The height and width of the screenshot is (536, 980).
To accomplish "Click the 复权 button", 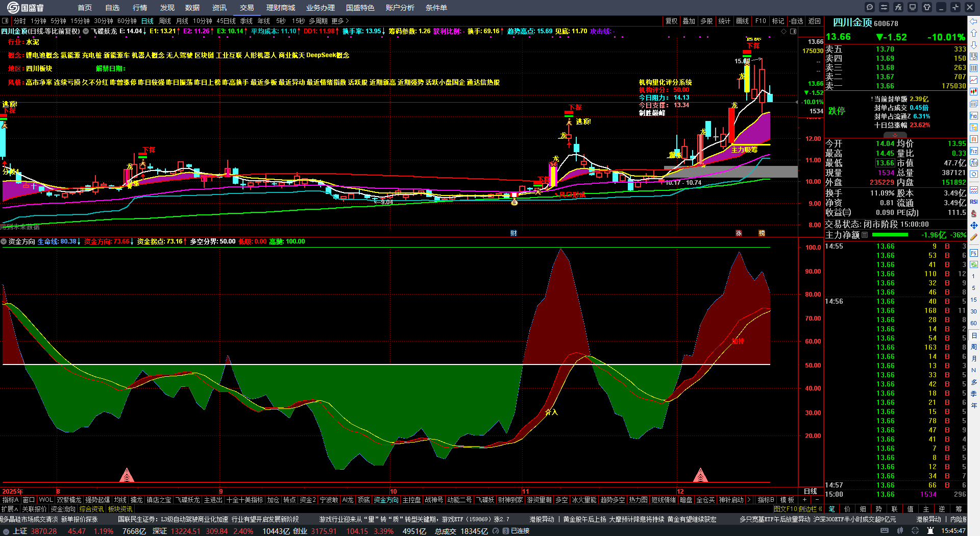I will [x=672, y=21].
